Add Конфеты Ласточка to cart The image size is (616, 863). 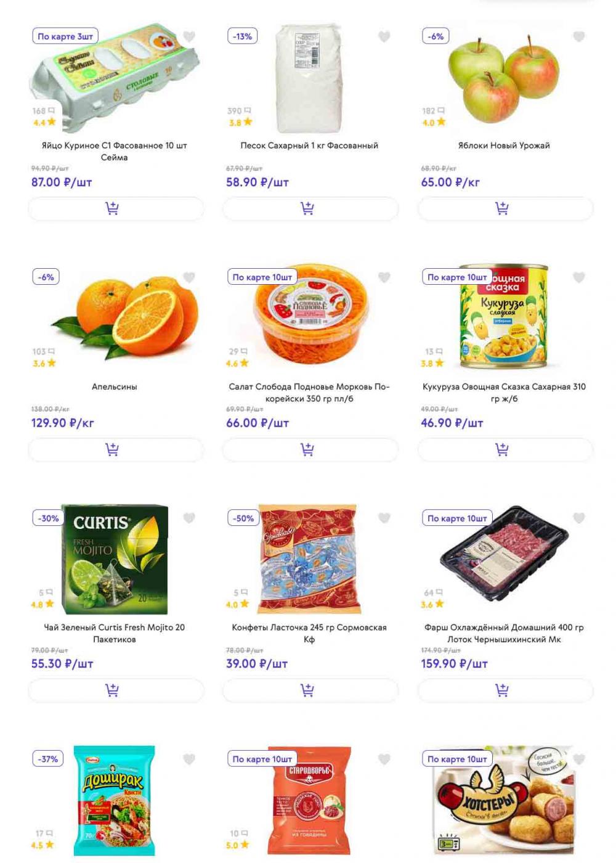(310, 690)
